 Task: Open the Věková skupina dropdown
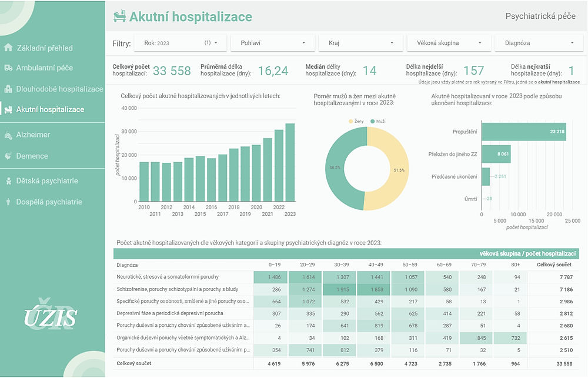point(450,42)
